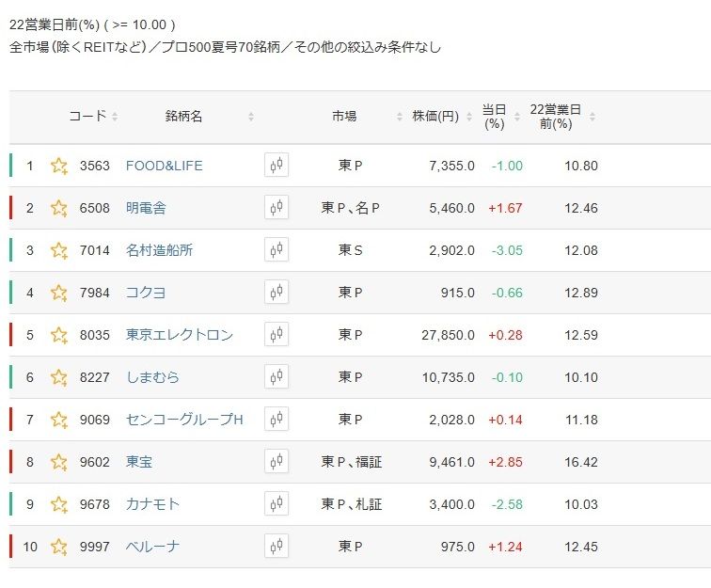Click market cell 東S
Viewport: 711px width, 588px height.
[351, 250]
